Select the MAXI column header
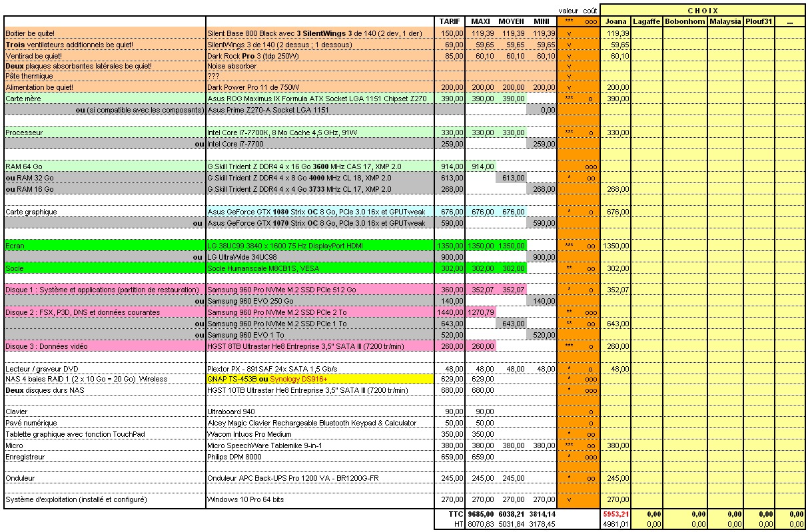Viewport: 808px width, 532px height. click(x=480, y=21)
